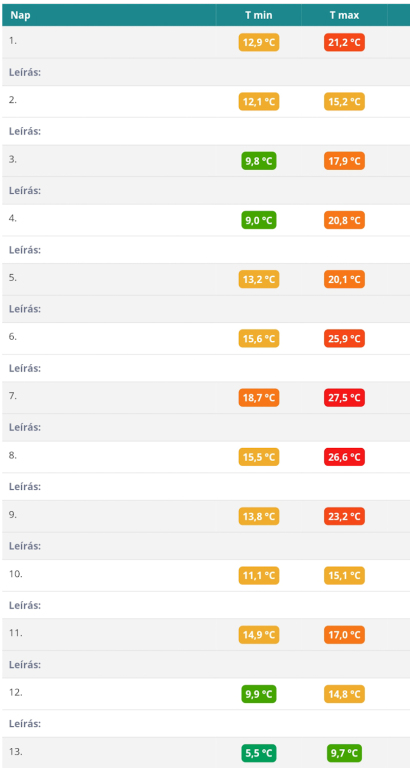410x768 pixels.
Task: Select day 6. row label
Action: pyautogui.click(x=13, y=337)
